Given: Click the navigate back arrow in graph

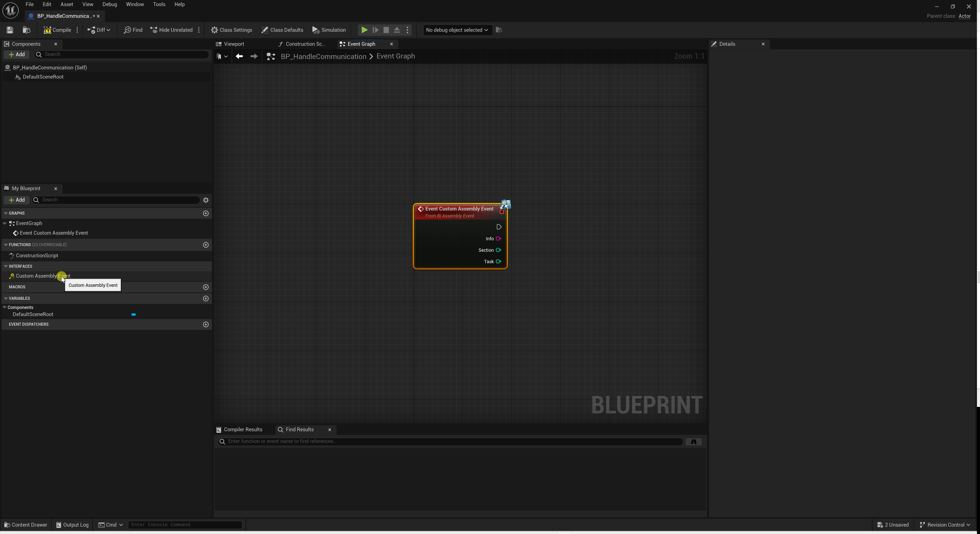Looking at the screenshot, I should (x=239, y=56).
